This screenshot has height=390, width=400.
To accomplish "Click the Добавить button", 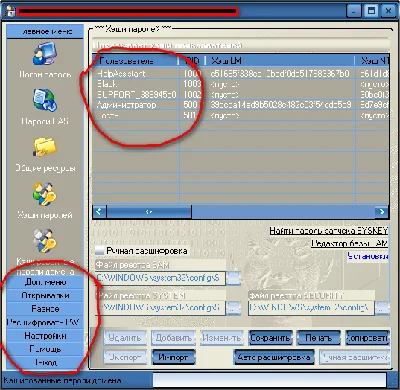I will pos(173,338).
